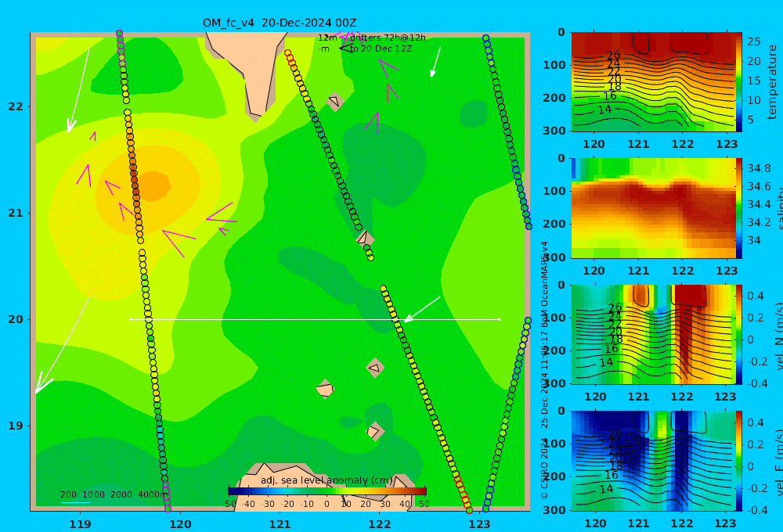Screen dimensions: 783x532
Task: Click the '200 1000 2000 4000m' depth legend
Action: click(114, 494)
